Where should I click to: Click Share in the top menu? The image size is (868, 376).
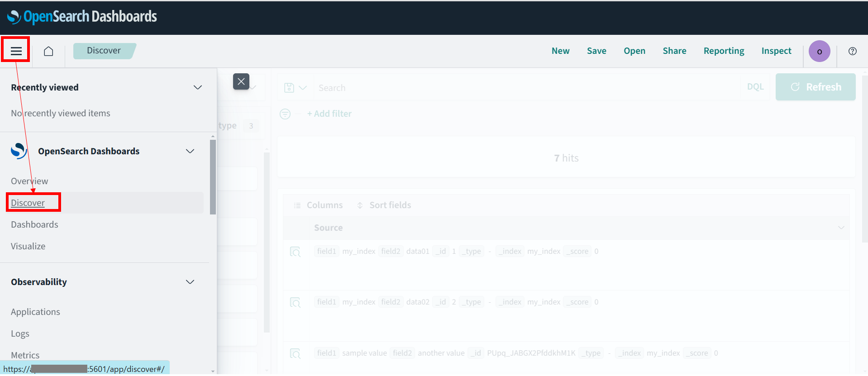pos(674,51)
